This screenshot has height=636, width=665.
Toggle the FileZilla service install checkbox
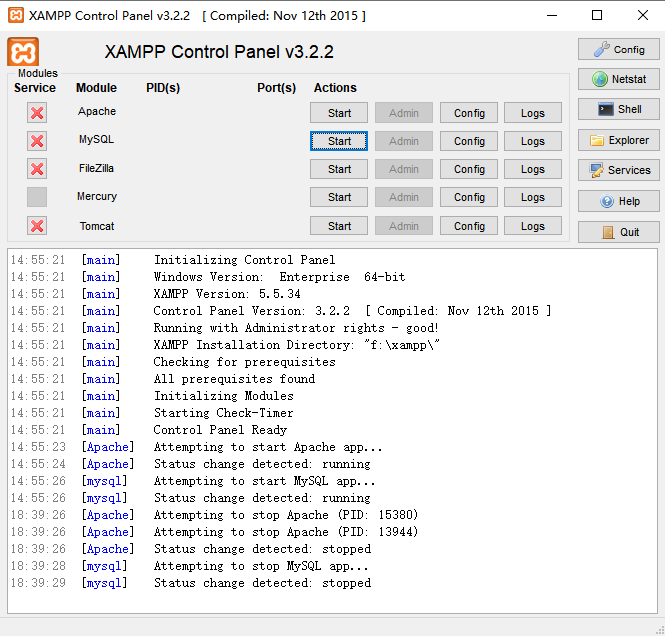click(37, 169)
